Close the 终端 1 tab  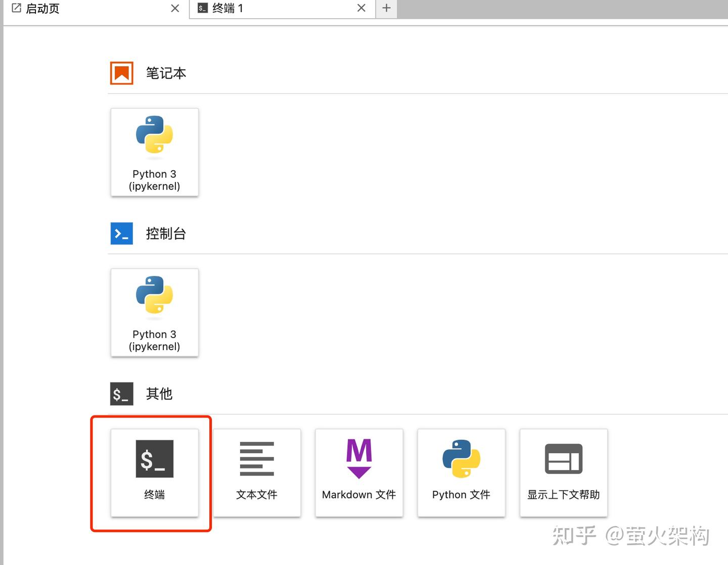[361, 8]
